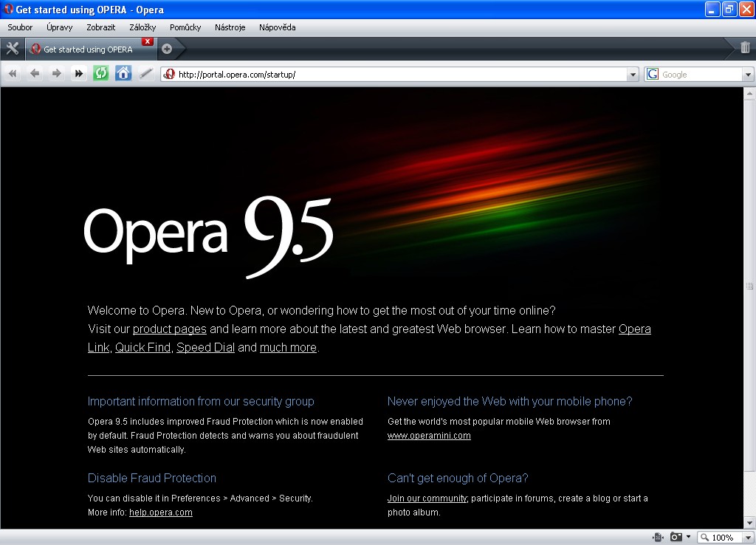Expand the address bar history dropdown
The width and height of the screenshot is (756, 545).
coord(633,75)
